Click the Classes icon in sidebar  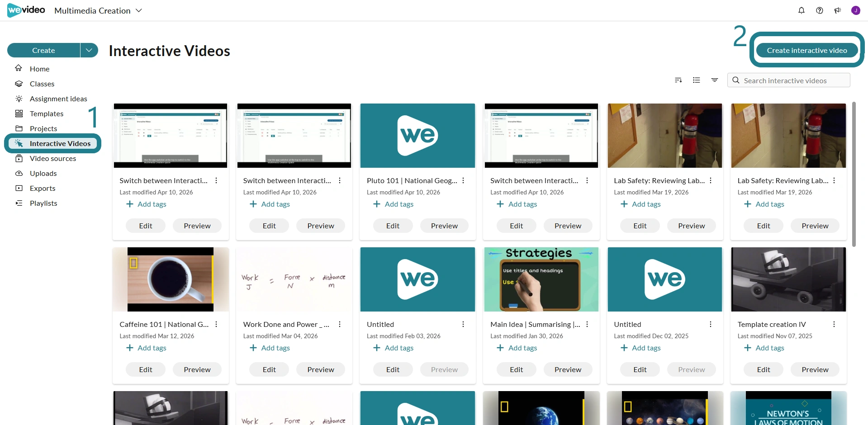tap(19, 84)
